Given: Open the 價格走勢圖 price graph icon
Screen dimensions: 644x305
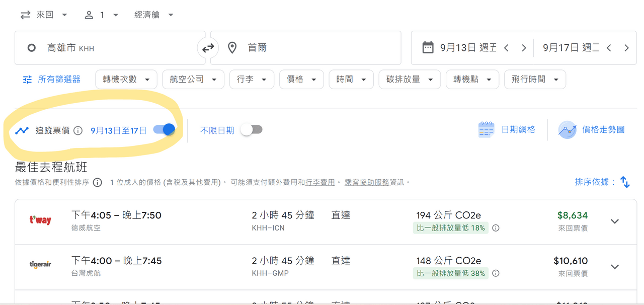Looking at the screenshot, I should click(567, 130).
